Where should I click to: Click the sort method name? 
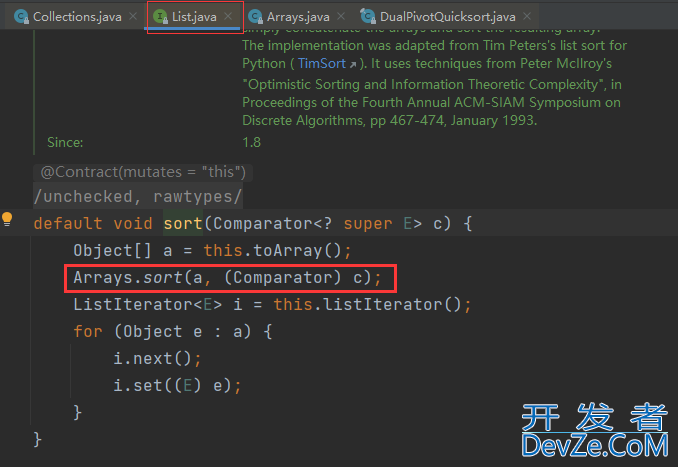pyautogui.click(x=183, y=223)
